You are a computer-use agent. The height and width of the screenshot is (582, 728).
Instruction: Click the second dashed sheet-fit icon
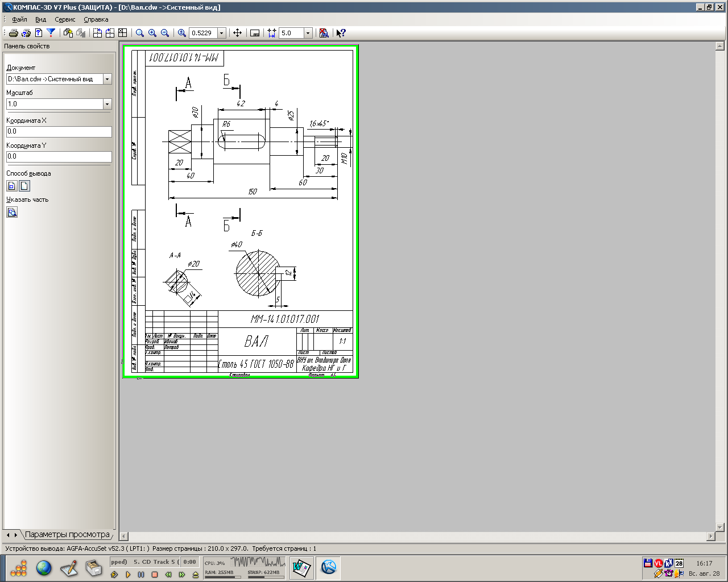110,33
